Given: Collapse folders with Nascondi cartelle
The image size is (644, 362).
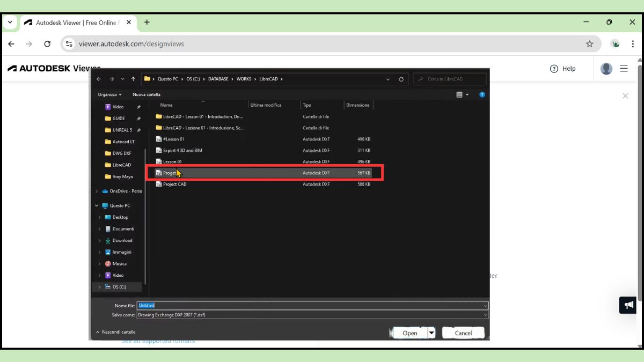Looking at the screenshot, I should (x=115, y=332).
